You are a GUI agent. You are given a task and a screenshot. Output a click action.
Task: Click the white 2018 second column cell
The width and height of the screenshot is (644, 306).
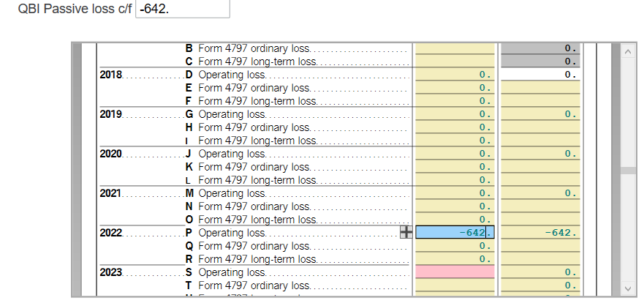(x=540, y=75)
